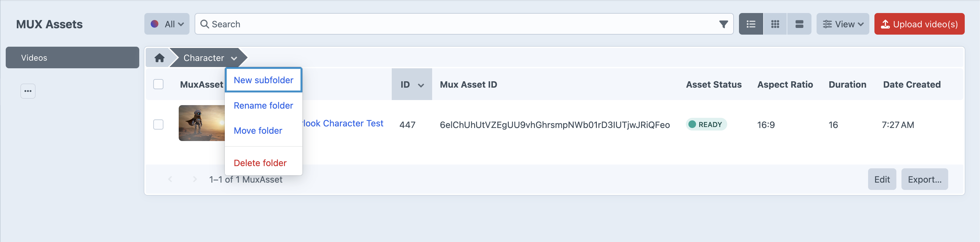Choose New subfolder from the menu
This screenshot has height=242, width=980.
263,80
